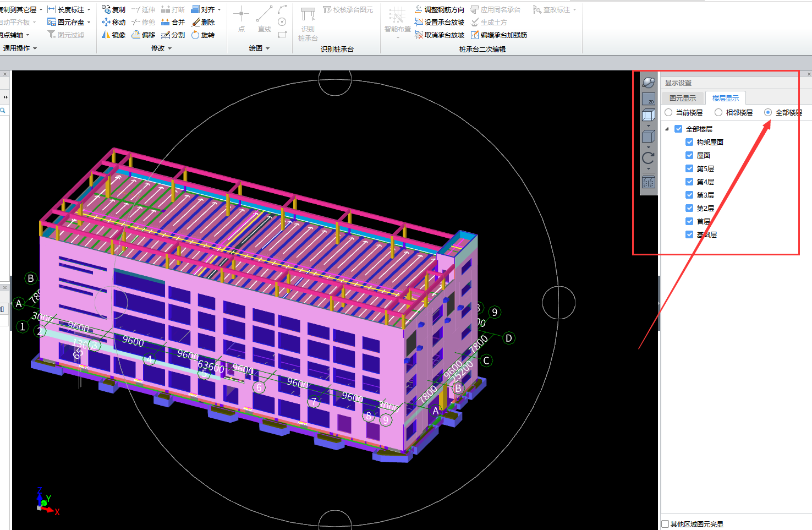Screen dimensions: 812x530
Task: Click 识别桩承台 tool
Action: click(x=308, y=24)
